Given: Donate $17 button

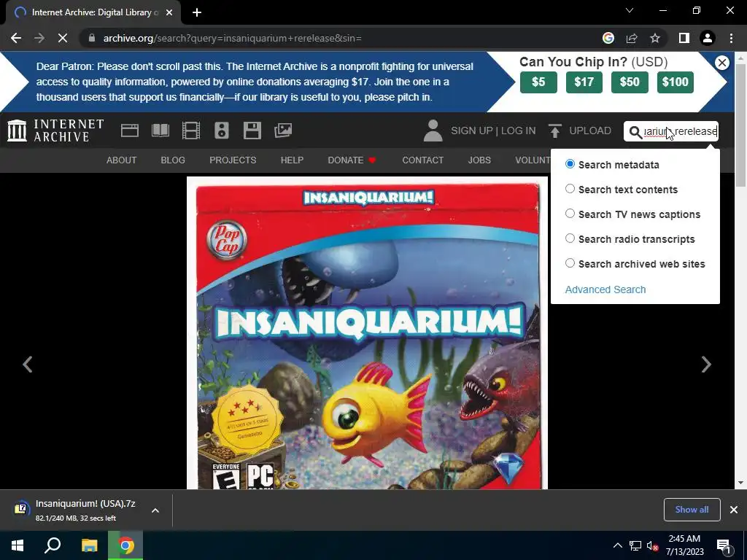Looking at the screenshot, I should pos(584,82).
